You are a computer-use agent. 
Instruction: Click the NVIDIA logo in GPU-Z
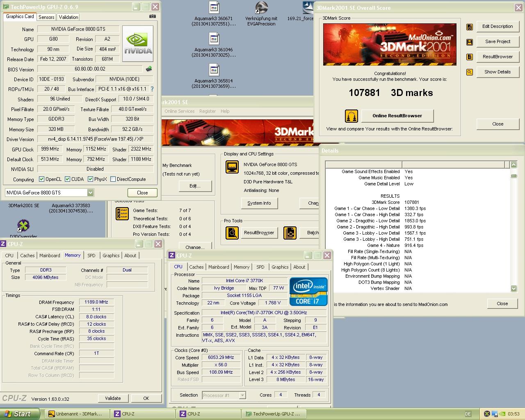138,44
